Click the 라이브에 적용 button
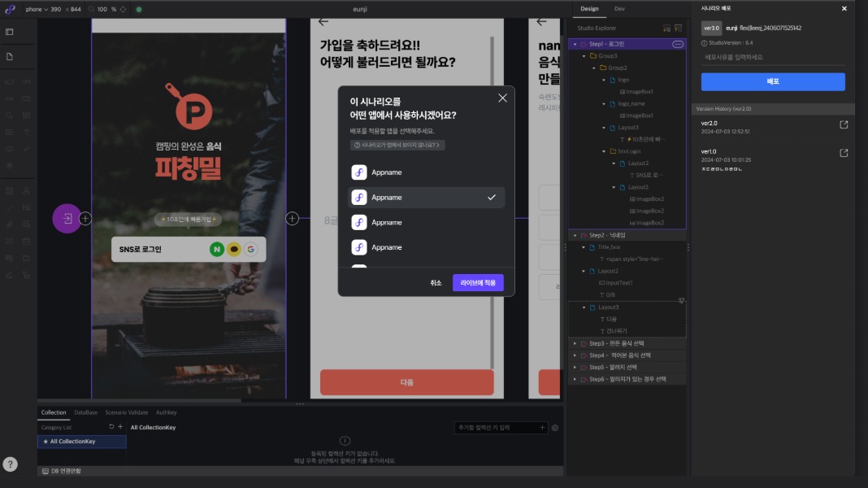This screenshot has width=868, height=488. [478, 282]
